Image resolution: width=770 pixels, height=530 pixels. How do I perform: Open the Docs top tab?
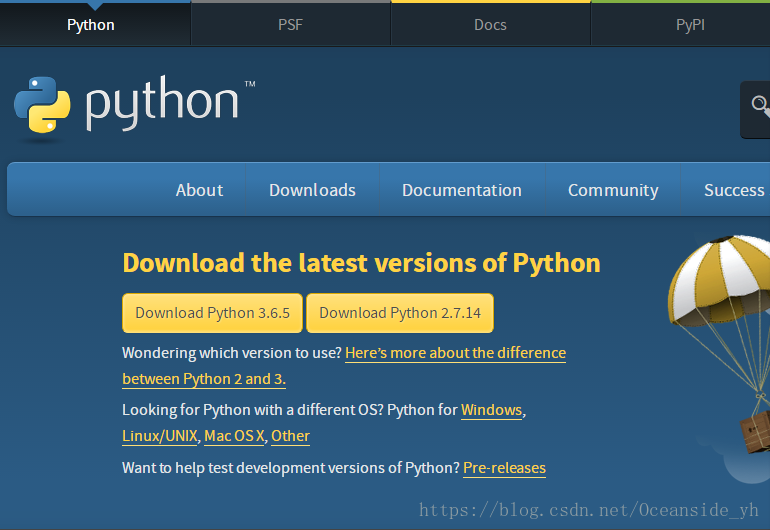[x=490, y=25]
